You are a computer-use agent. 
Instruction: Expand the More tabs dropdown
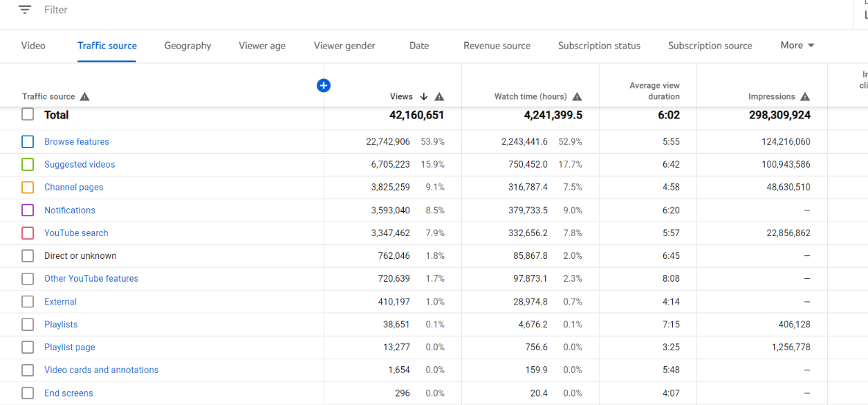coord(797,46)
